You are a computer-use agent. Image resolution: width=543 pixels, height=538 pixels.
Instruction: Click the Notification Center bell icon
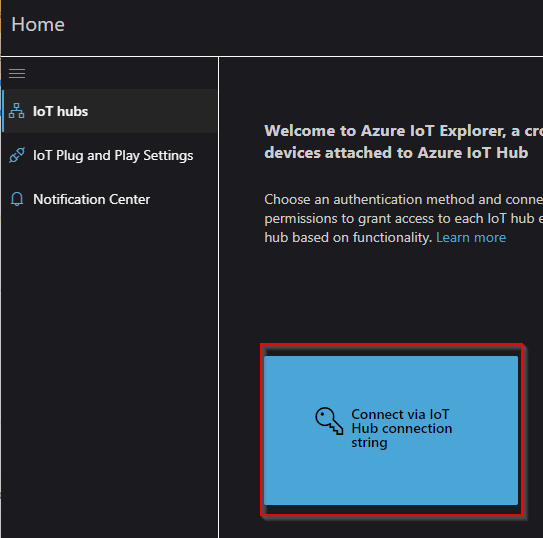click(x=17, y=199)
